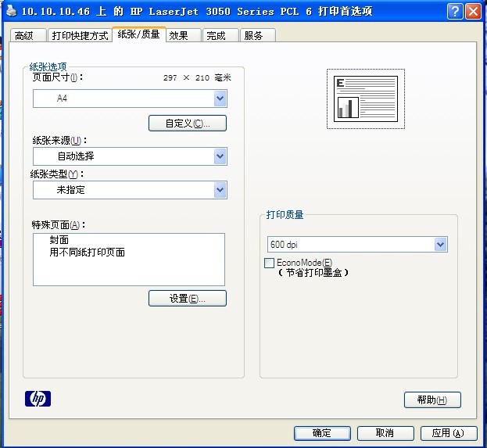Open the 页面尺寸 A4 dropdown arrow
The height and width of the screenshot is (448, 487).
[220, 99]
